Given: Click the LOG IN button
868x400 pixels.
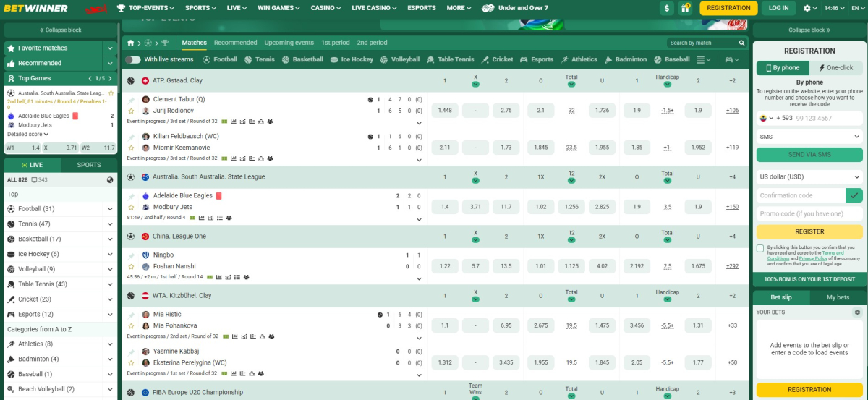Looking at the screenshot, I should pos(779,8).
